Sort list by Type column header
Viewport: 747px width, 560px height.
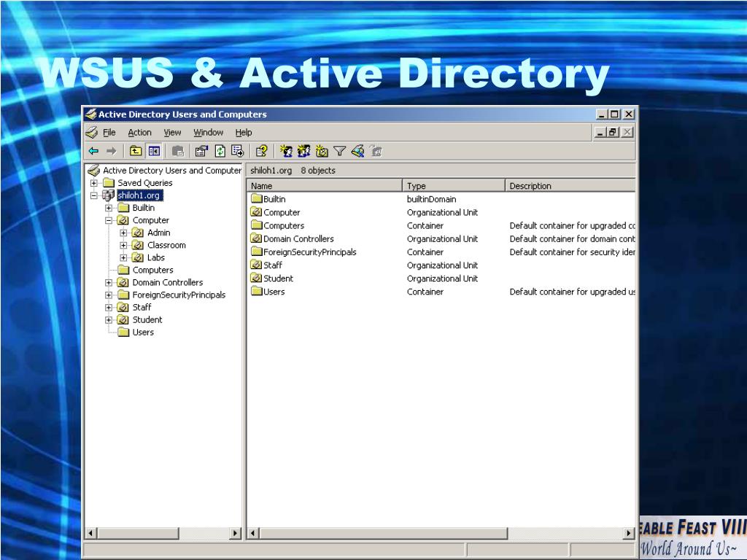(454, 186)
